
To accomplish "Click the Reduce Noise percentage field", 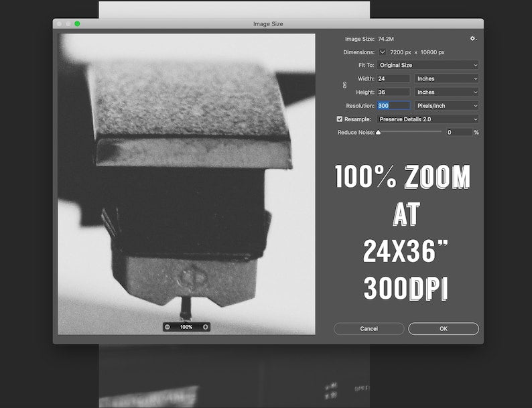I will click(458, 133).
